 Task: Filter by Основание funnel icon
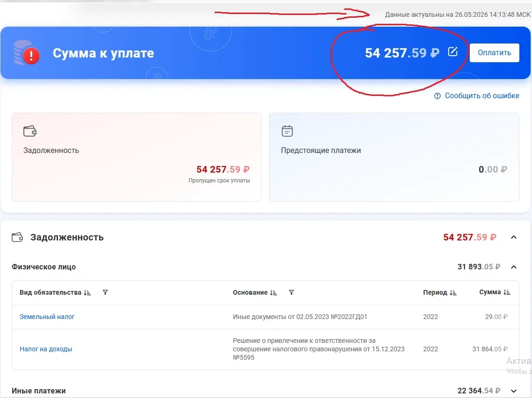pos(291,292)
